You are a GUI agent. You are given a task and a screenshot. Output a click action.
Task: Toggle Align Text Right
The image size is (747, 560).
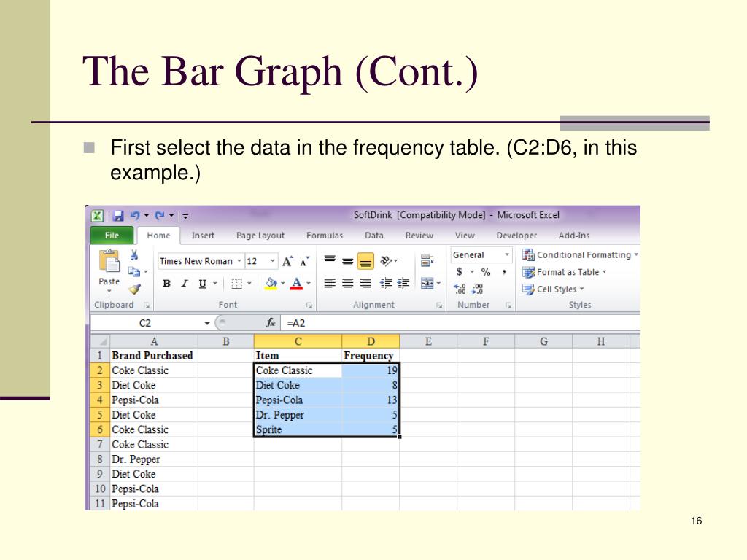click(x=365, y=284)
